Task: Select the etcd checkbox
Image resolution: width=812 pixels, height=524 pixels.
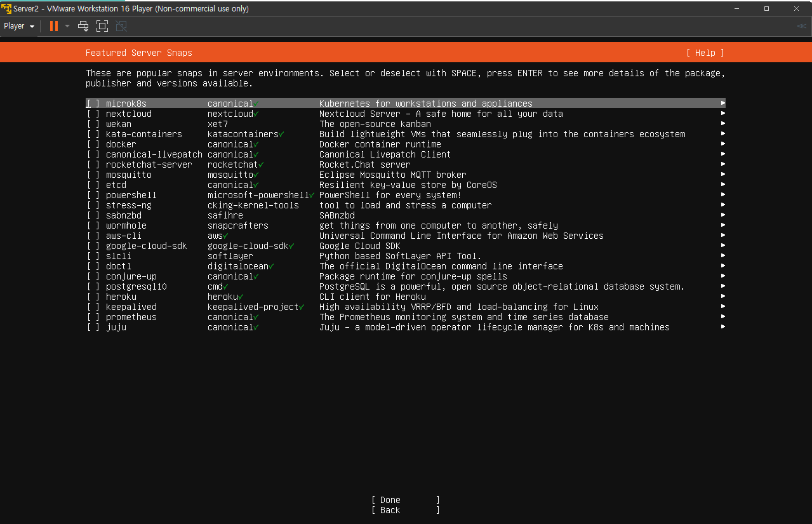Action: pyautogui.click(x=93, y=185)
